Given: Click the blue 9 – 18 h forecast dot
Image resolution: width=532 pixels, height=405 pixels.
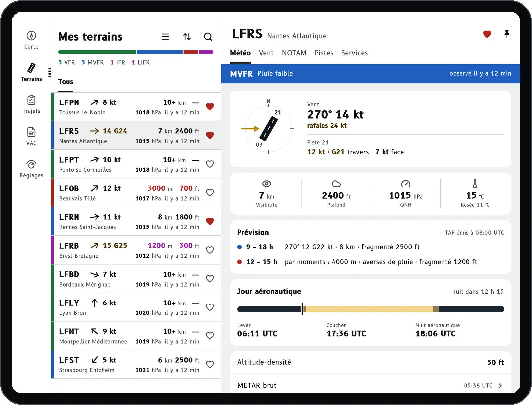Looking at the screenshot, I should [239, 247].
